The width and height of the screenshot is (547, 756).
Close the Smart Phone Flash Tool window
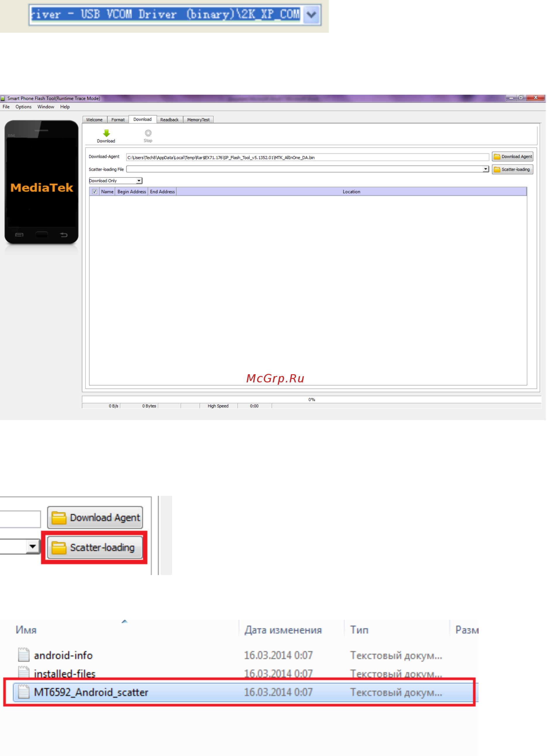536,98
